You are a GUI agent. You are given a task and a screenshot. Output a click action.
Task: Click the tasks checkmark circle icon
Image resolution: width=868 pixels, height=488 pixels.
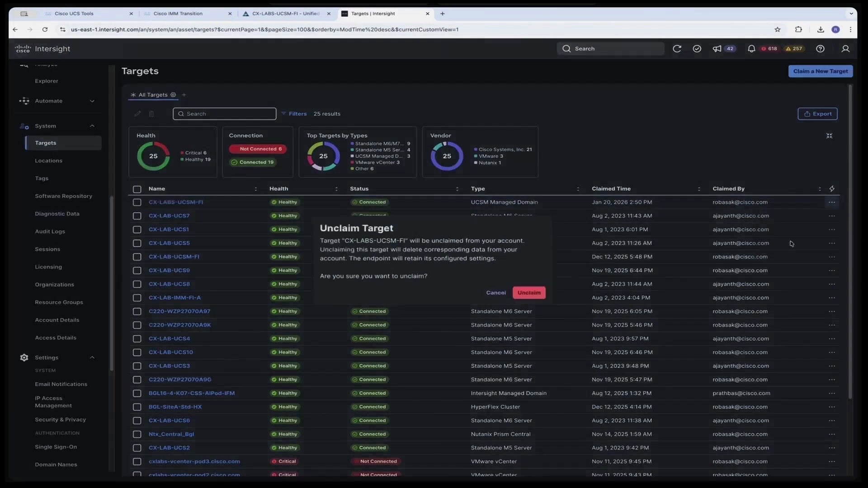pos(697,49)
